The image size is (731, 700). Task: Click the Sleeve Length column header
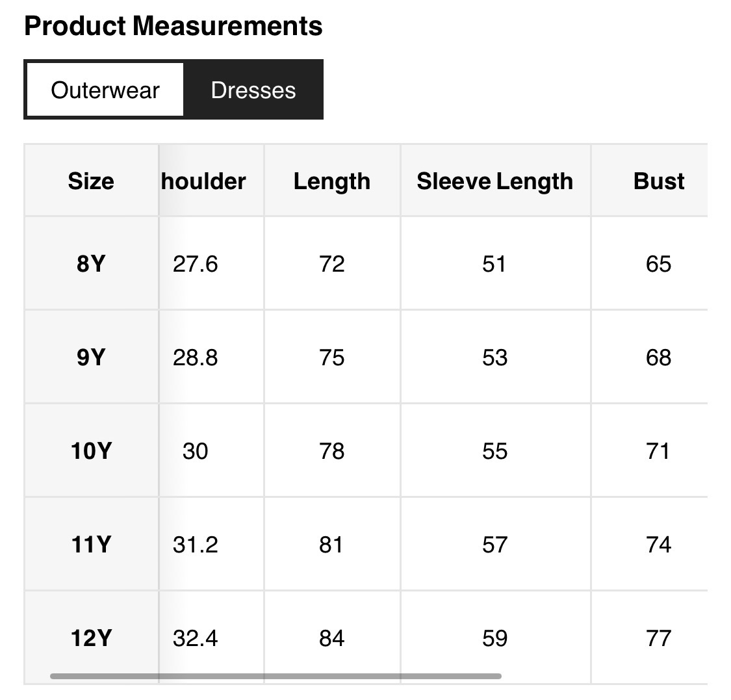(x=494, y=181)
